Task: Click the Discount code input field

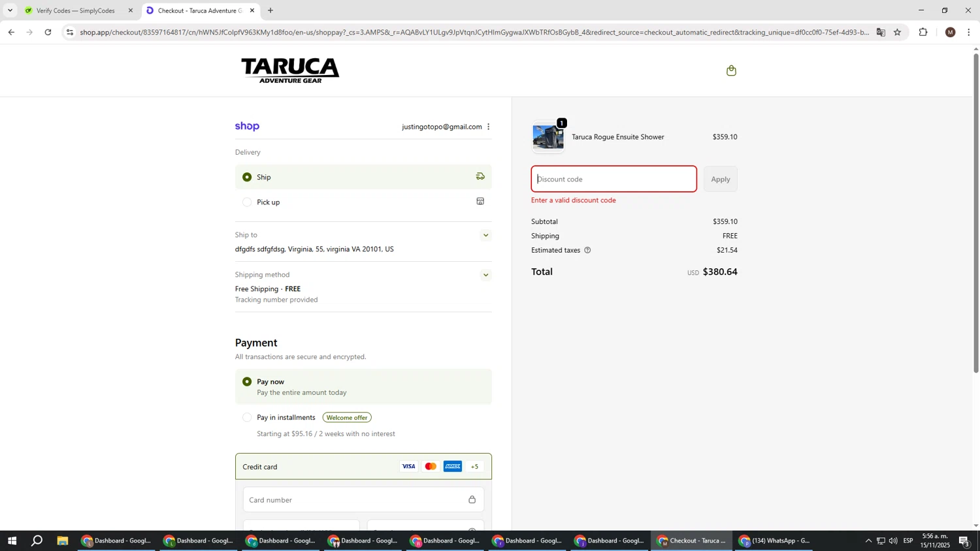Action: click(613, 179)
